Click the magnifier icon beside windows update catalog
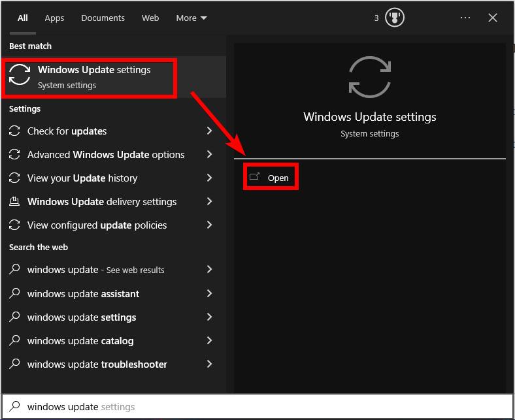Screen dimensions: 515x420 pyautogui.click(x=14, y=340)
